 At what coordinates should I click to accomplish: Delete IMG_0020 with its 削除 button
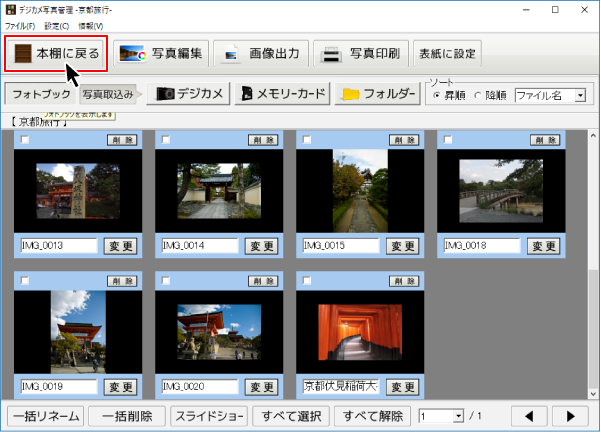(263, 281)
